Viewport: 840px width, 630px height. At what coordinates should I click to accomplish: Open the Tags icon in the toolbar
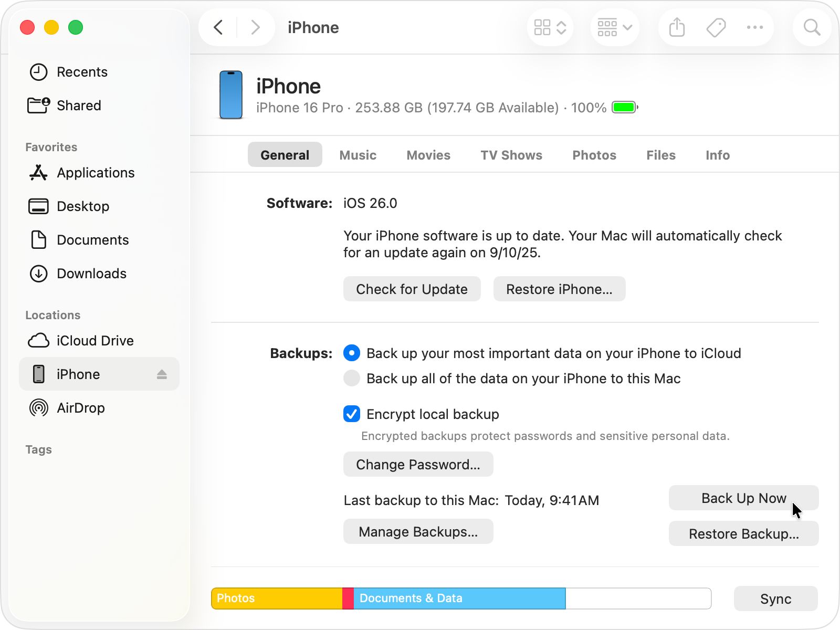[715, 27]
